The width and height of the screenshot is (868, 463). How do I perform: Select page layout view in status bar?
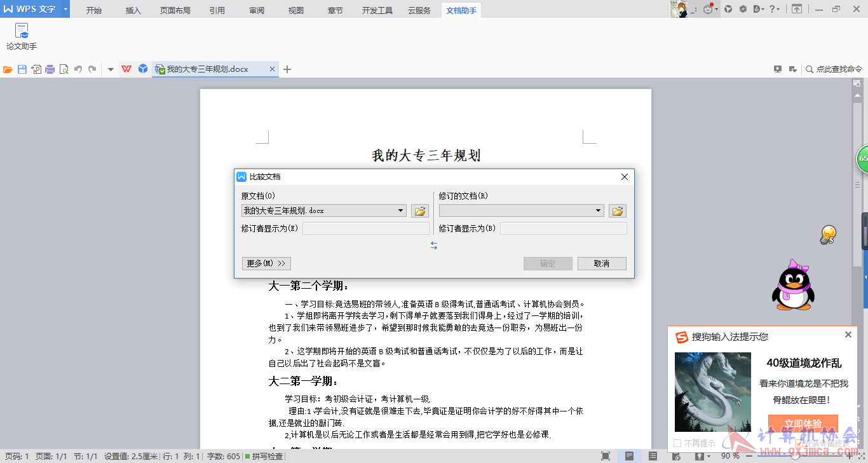click(629, 456)
